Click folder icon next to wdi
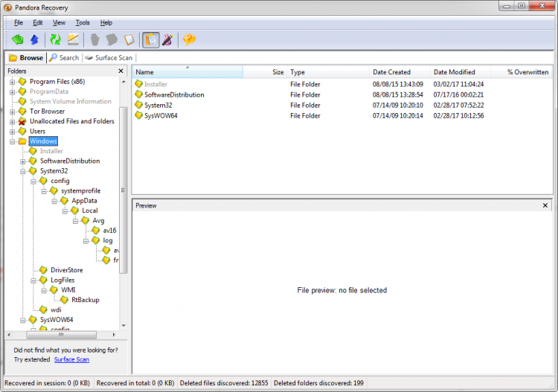Screen dimensions: 558x392 [43, 310]
